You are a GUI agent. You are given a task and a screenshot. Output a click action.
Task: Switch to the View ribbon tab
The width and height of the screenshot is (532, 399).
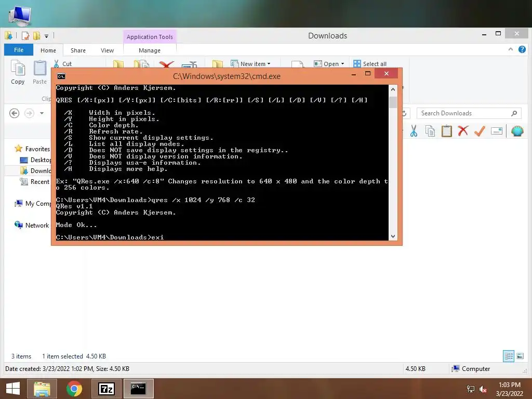[107, 50]
